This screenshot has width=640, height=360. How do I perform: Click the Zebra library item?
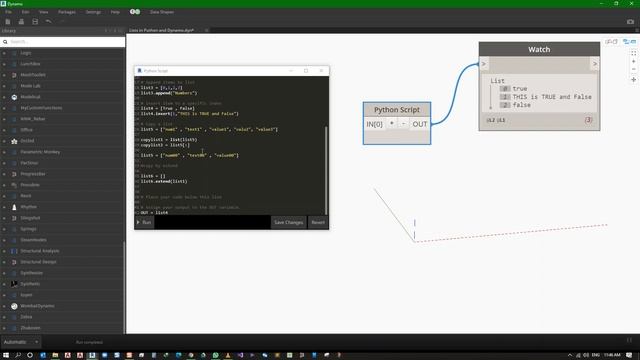tap(26, 317)
